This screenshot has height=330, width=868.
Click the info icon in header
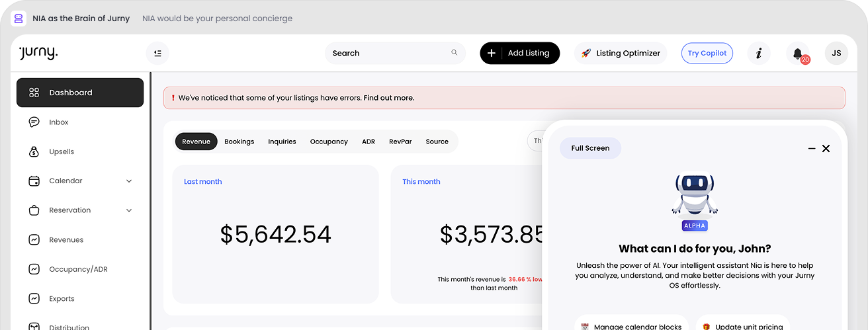pyautogui.click(x=758, y=54)
